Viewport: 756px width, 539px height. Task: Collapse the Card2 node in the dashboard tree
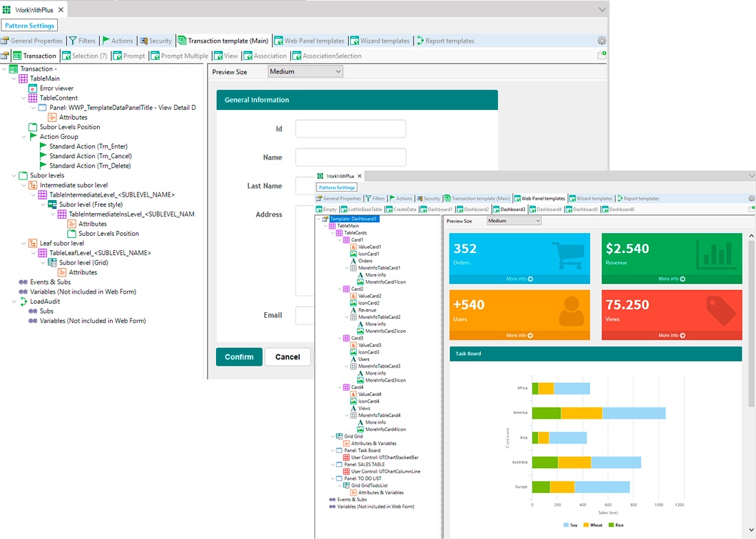coord(340,289)
